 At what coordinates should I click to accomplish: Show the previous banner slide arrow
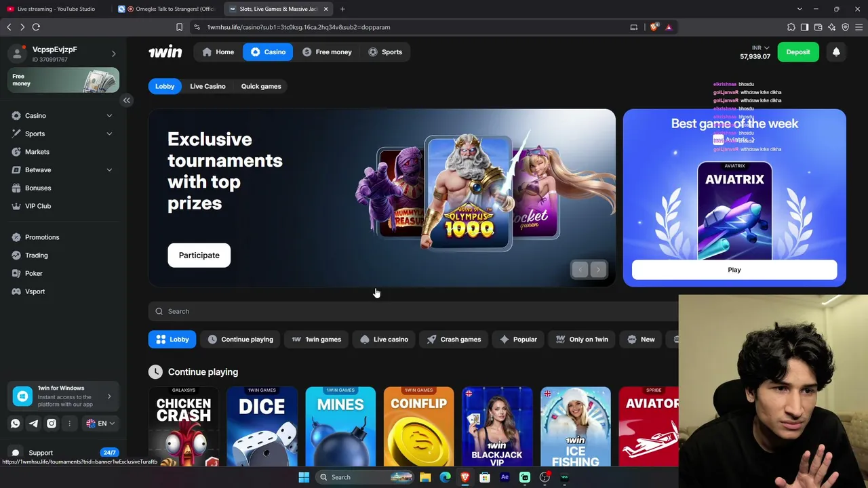580,270
